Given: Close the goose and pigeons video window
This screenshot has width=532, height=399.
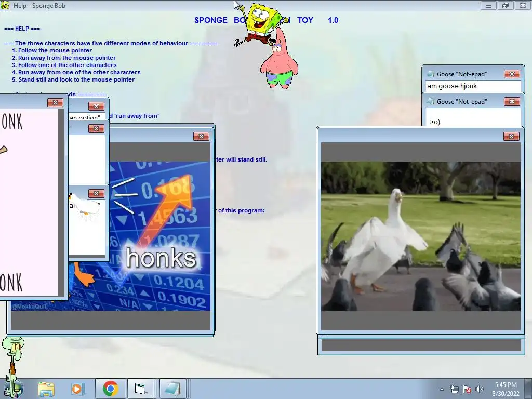Looking at the screenshot, I should [x=511, y=137].
